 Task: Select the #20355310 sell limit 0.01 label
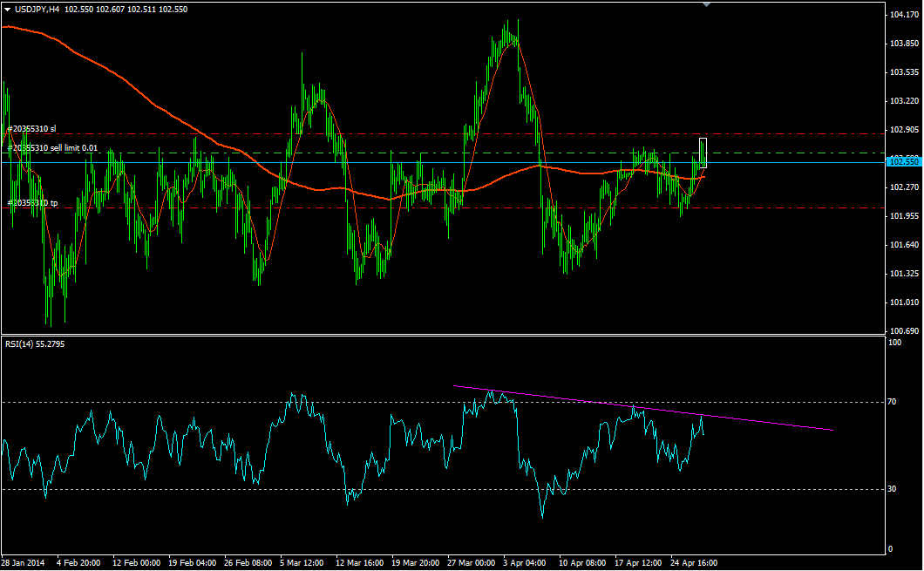coord(53,148)
